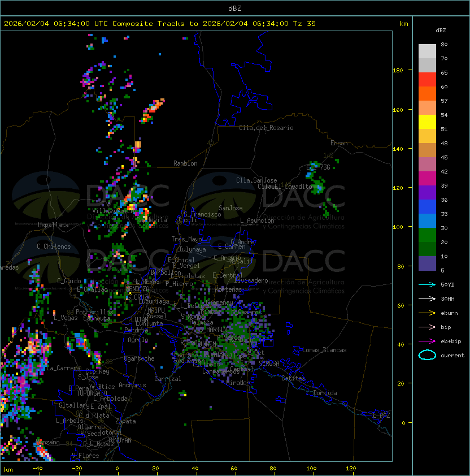Pick the magenta 39-42 dBZ swatch
Image resolution: width=470 pixels, height=476 pixels.
coord(427,179)
